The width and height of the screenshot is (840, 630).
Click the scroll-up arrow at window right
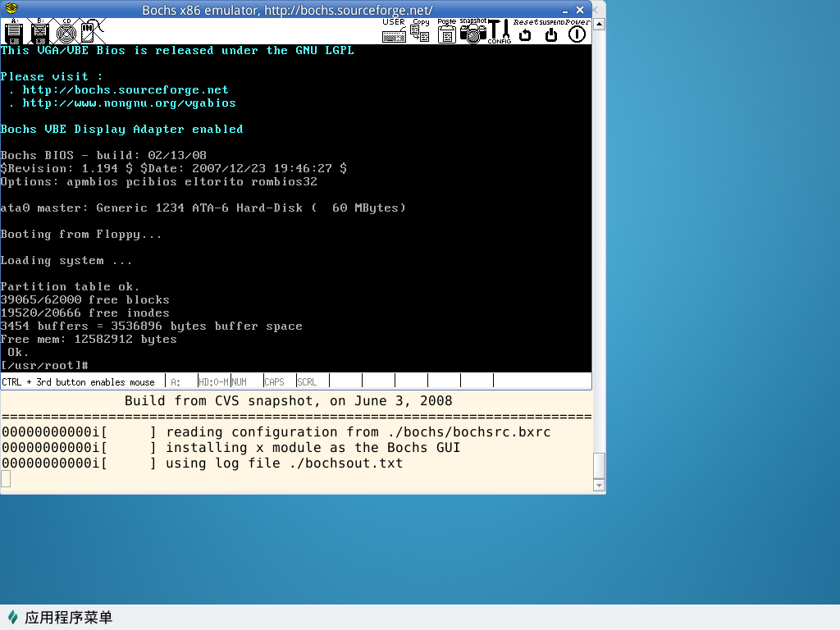pos(599,25)
